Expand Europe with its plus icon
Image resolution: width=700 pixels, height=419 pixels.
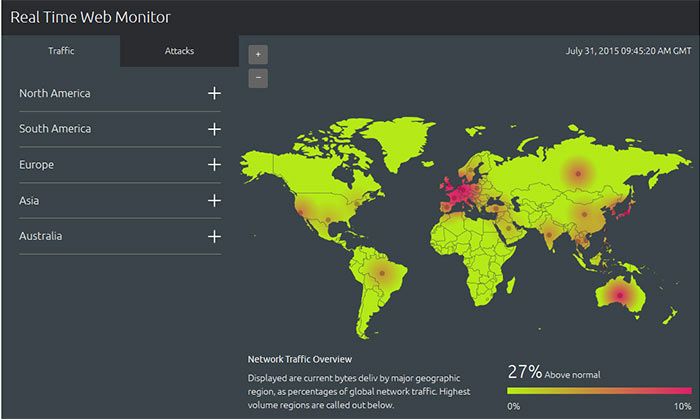214,165
